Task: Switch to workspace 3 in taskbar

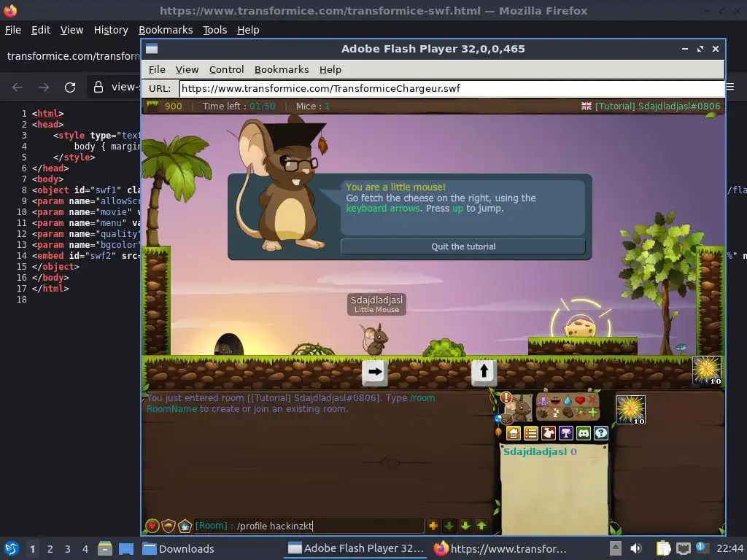Action: (68, 549)
